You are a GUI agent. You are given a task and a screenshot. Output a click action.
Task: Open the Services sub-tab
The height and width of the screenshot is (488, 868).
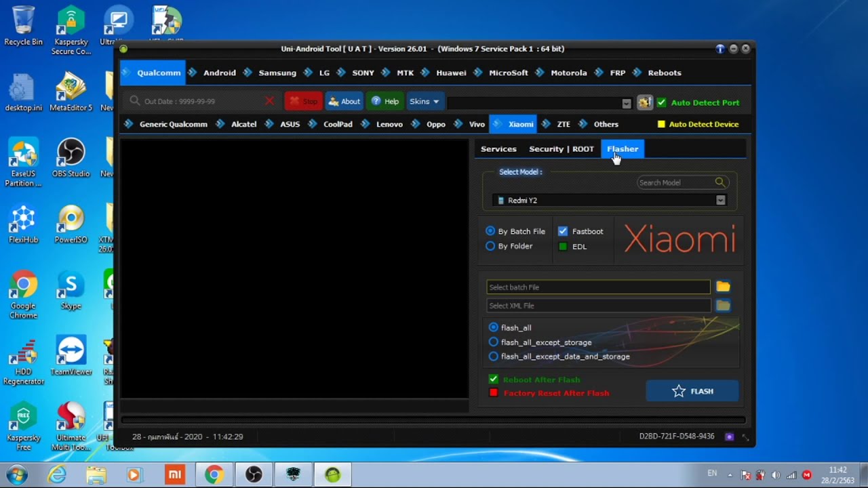coord(498,149)
